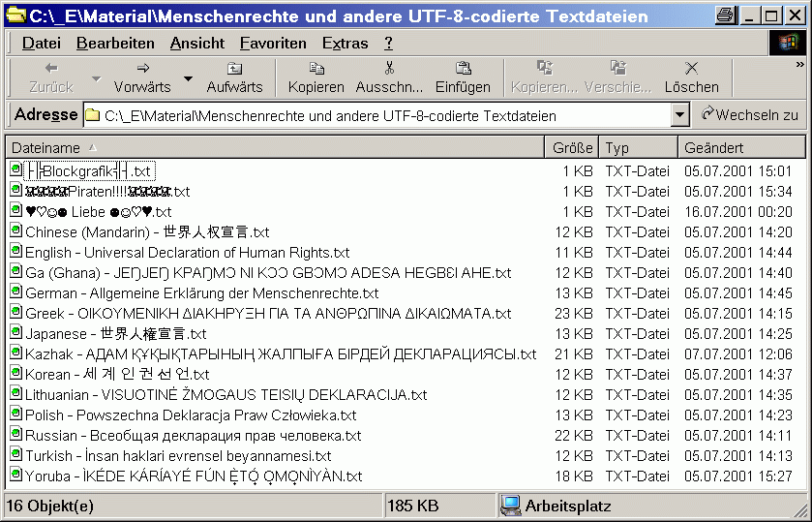812x522 pixels.
Task: Click the folder icon in the address bar
Action: (93, 115)
